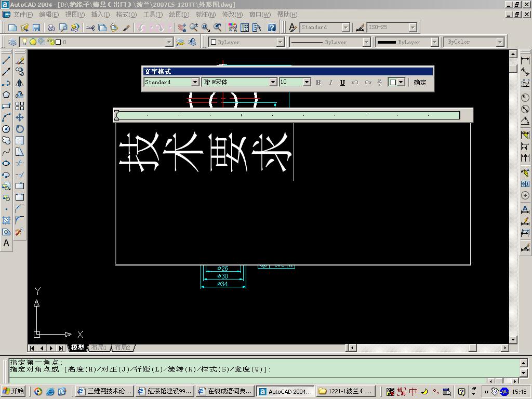Click the Open file icon

[x=24, y=28]
